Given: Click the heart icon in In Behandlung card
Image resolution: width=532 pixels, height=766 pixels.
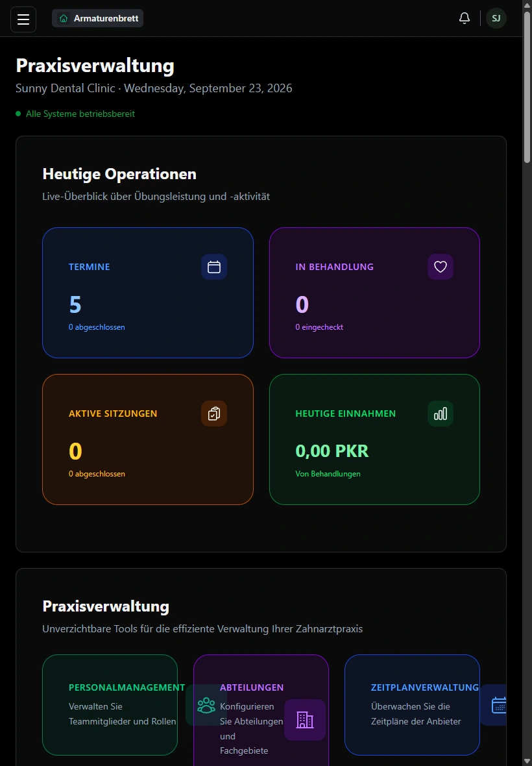Looking at the screenshot, I should (x=441, y=267).
